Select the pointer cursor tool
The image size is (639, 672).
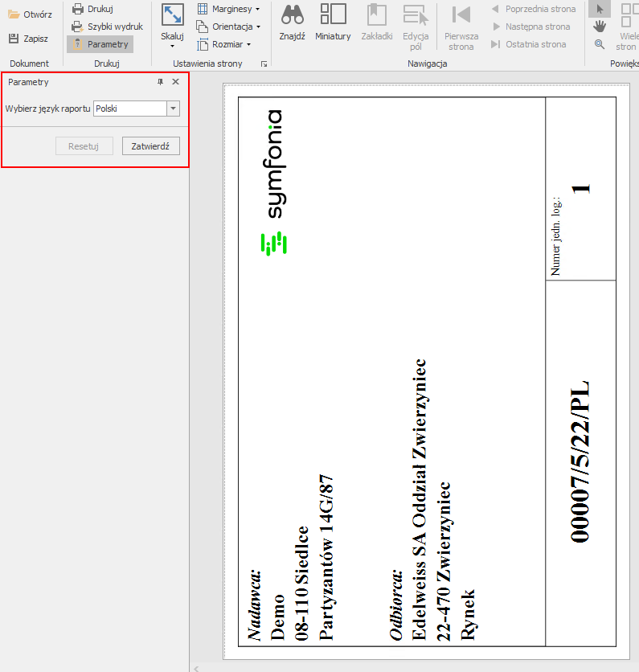click(599, 9)
